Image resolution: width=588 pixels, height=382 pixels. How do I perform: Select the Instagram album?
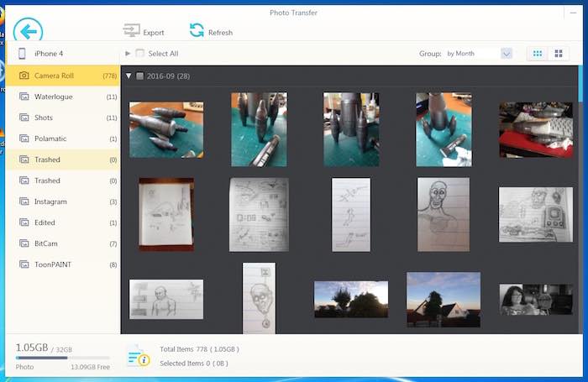pyautogui.click(x=50, y=201)
